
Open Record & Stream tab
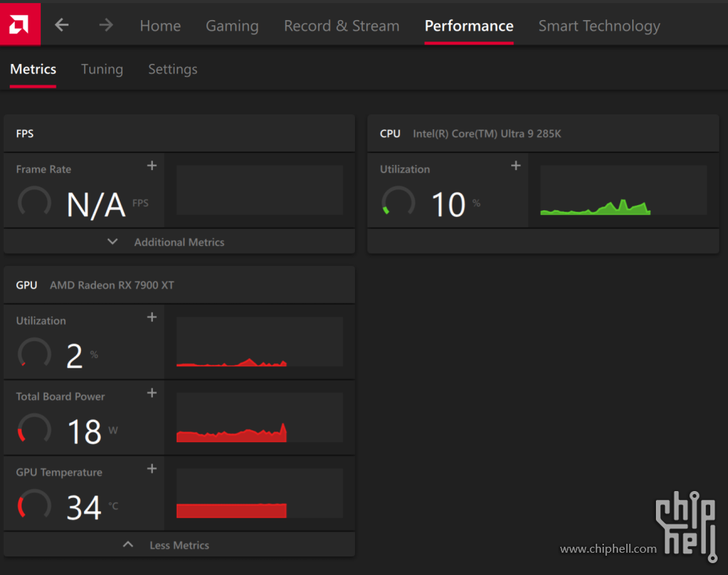click(342, 26)
